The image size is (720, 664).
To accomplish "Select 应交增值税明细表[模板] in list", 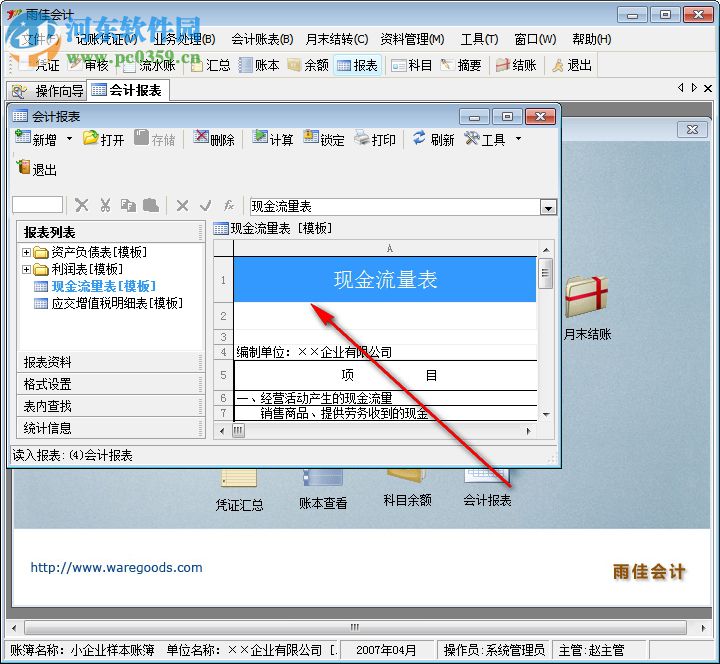I will click(117, 304).
